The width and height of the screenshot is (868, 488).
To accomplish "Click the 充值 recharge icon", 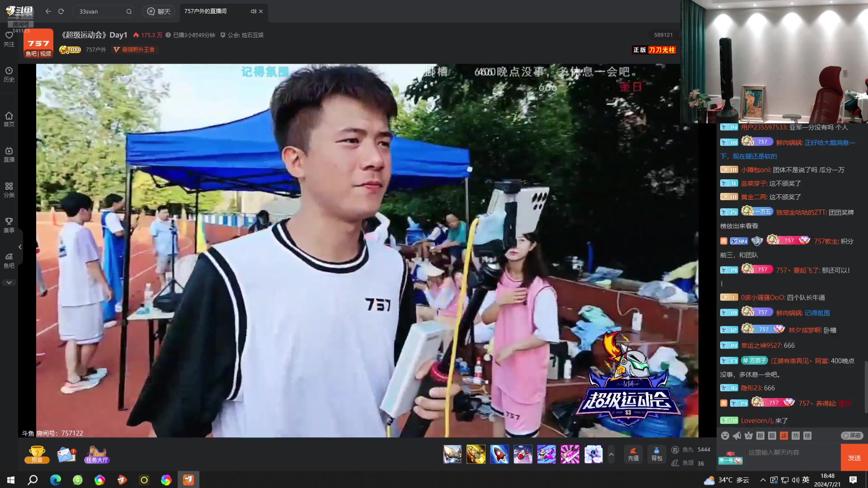I will click(x=633, y=454).
